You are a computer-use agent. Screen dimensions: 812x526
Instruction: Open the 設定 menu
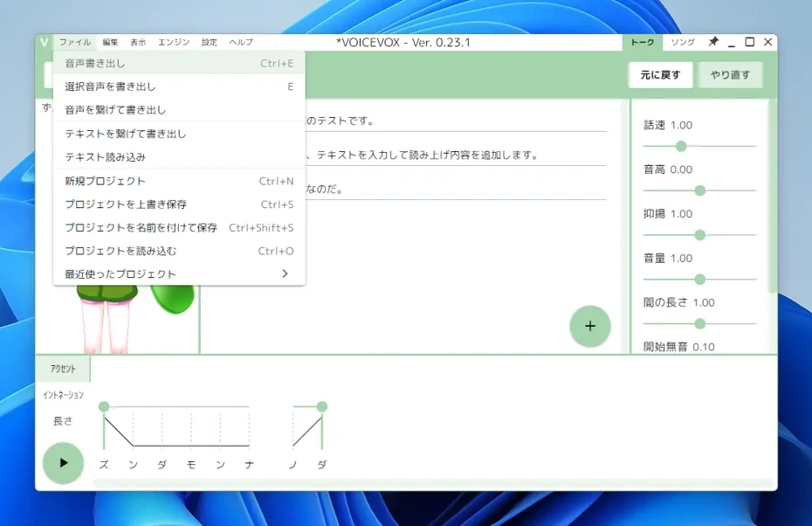210,42
